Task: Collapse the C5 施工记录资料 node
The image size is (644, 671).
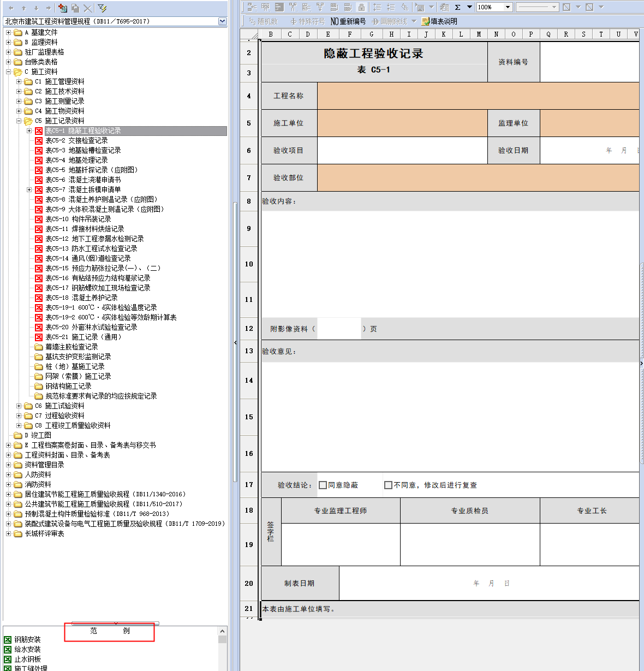Action: coord(19,121)
